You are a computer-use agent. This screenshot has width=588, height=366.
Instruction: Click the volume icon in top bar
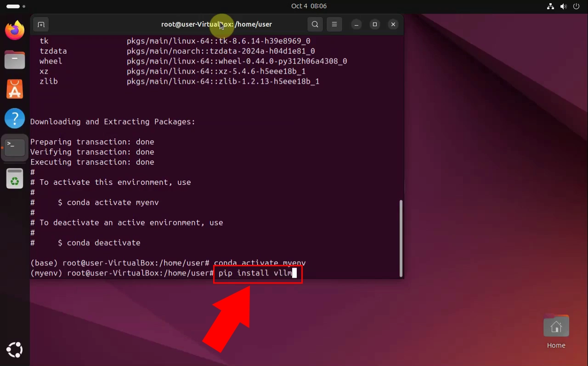[x=563, y=6]
